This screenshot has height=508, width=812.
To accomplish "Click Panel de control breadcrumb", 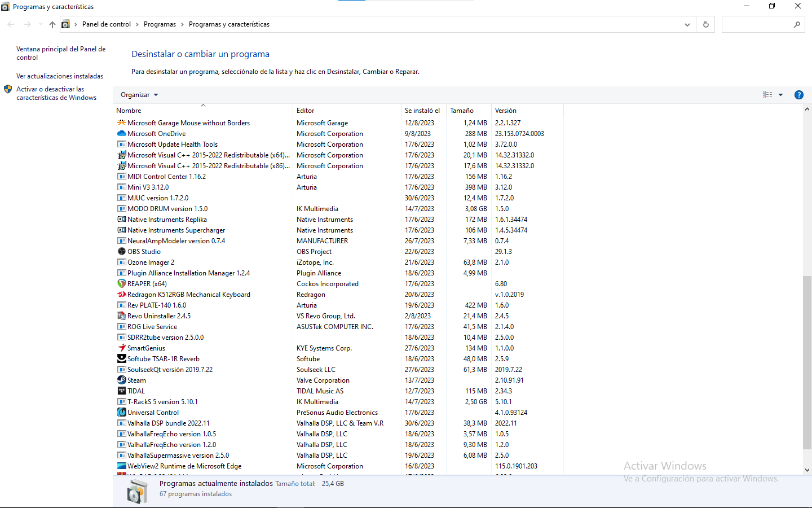I will (107, 24).
